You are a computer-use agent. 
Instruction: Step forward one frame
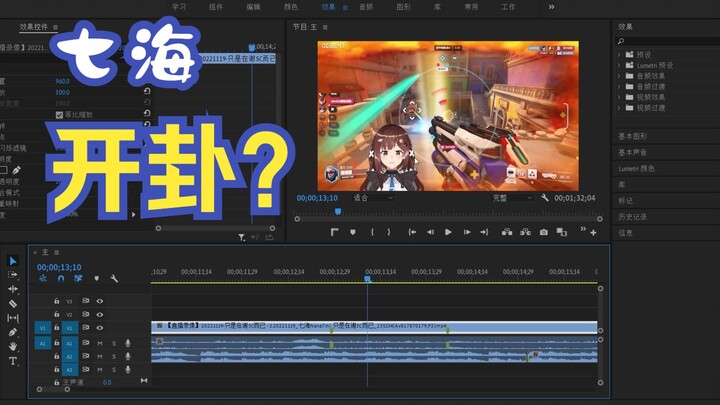[467, 232]
